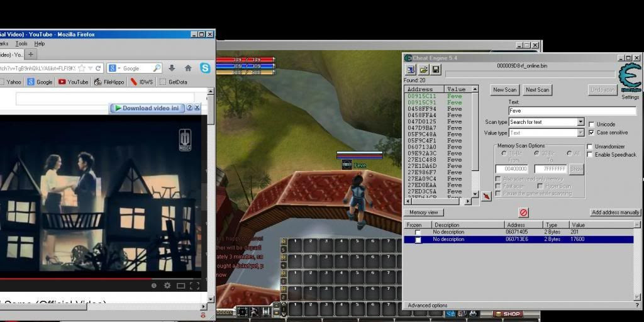Click the Next Scan button
Image resolution: width=644 pixels, height=322 pixels.
click(537, 90)
